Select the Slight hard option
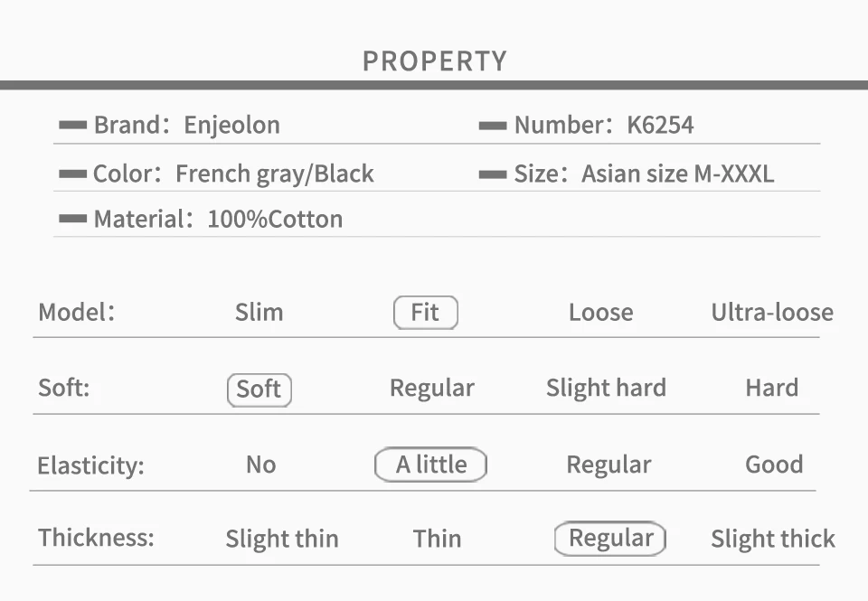 point(606,389)
